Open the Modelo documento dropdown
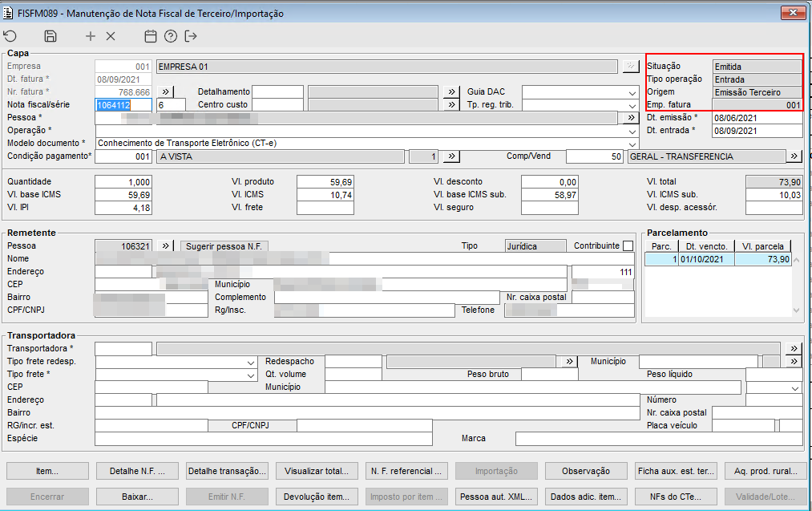Screen dimensions: 812x511 tap(632, 144)
